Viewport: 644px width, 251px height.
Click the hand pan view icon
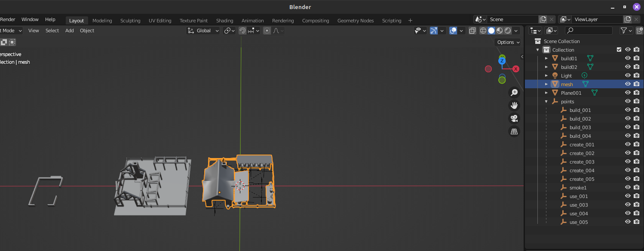(514, 105)
